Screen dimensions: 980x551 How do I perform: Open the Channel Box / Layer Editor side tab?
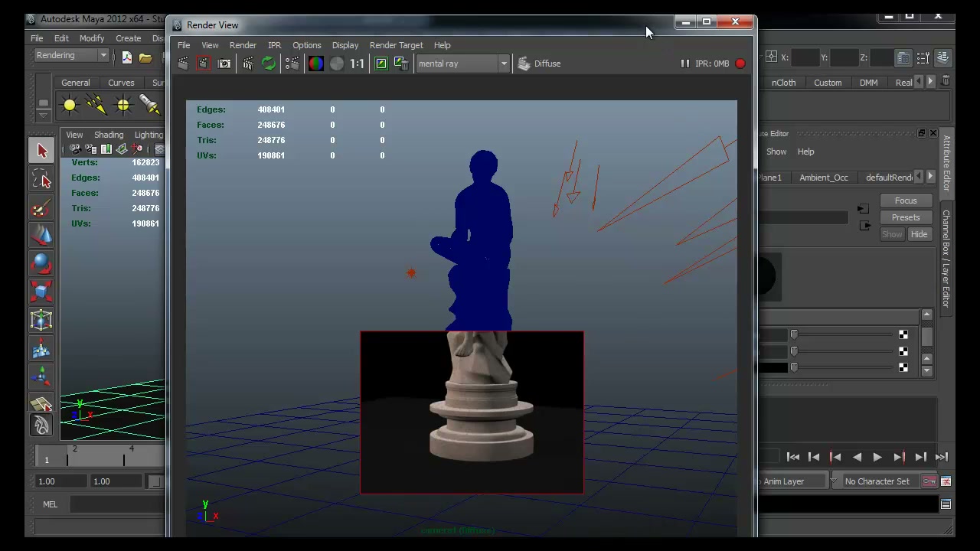(946, 259)
